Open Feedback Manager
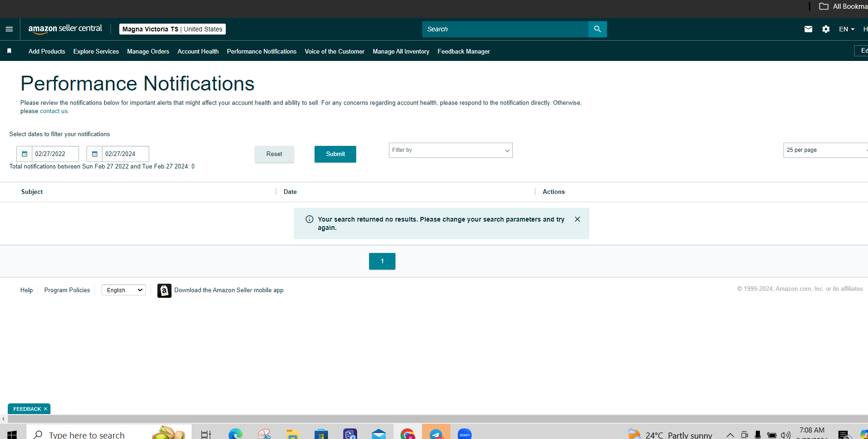Screen dimensions: 868x439 point(464,51)
